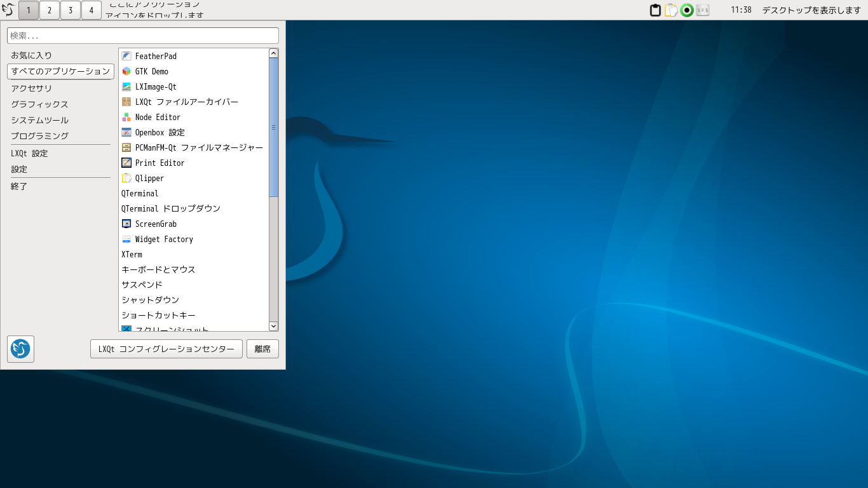Launch Widget Factory
This screenshot has height=488, width=868.
click(x=163, y=240)
